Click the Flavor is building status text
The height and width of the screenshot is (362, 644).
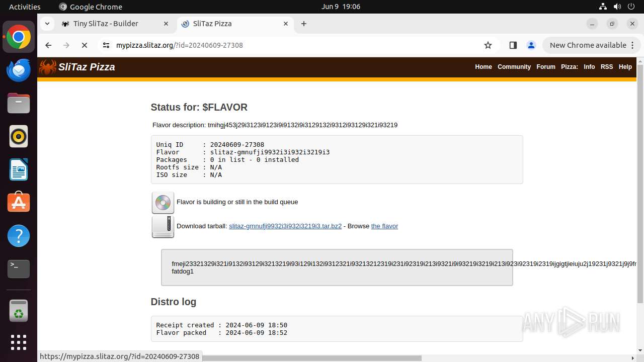tap(237, 202)
